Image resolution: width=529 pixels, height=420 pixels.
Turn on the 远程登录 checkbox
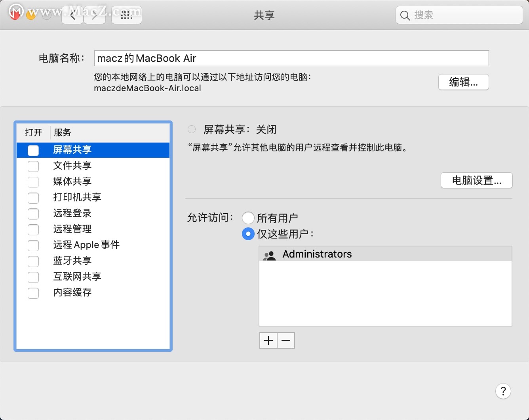(x=33, y=214)
